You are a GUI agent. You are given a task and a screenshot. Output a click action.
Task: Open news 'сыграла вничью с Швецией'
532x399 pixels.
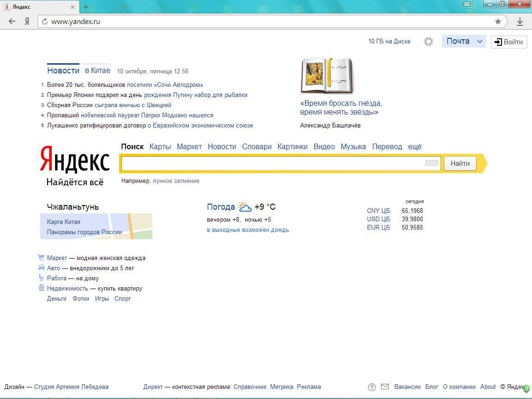[133, 105]
